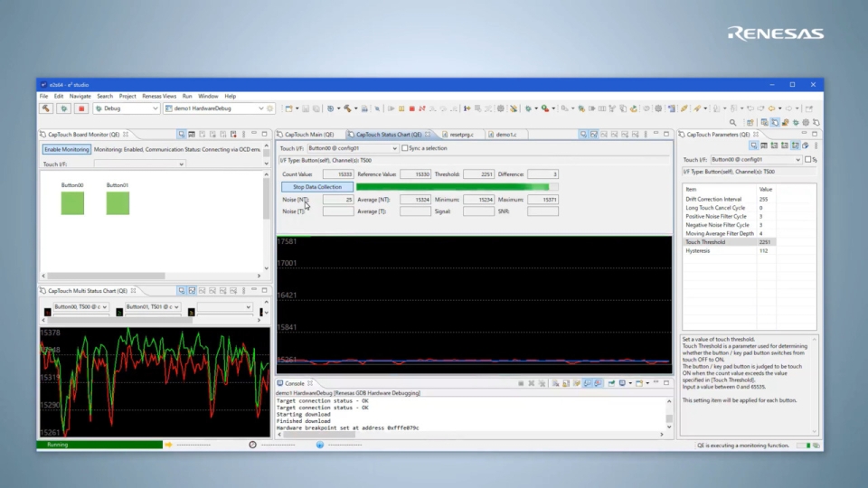Open Button00, TS00 channel dropdown
Image resolution: width=868 pixels, height=488 pixels.
80,306
